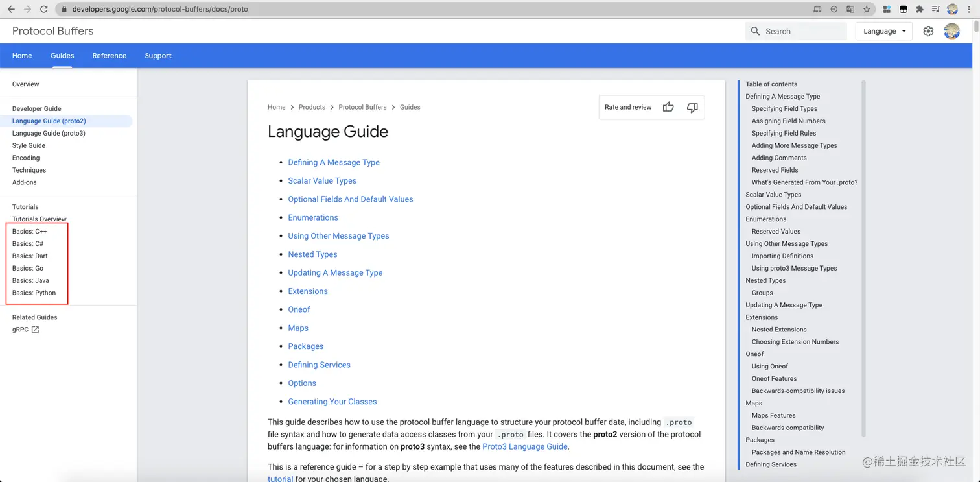
Task: Open the gRPC external link icon
Action: (x=35, y=330)
